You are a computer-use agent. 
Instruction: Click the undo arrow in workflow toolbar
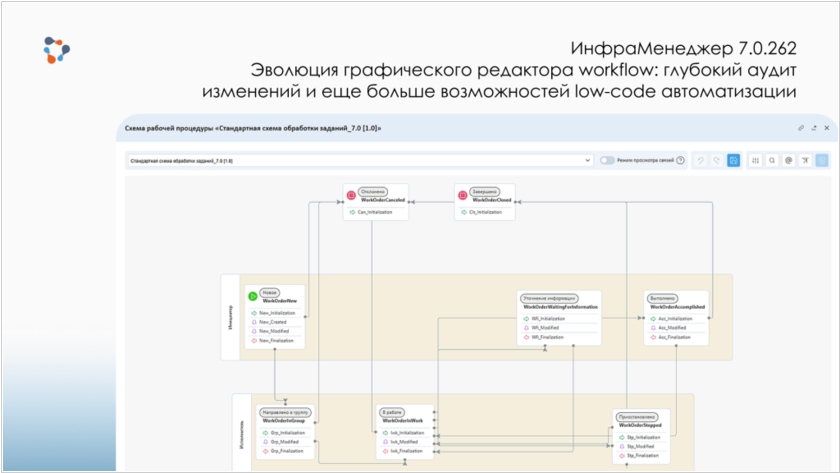pyautogui.click(x=700, y=160)
